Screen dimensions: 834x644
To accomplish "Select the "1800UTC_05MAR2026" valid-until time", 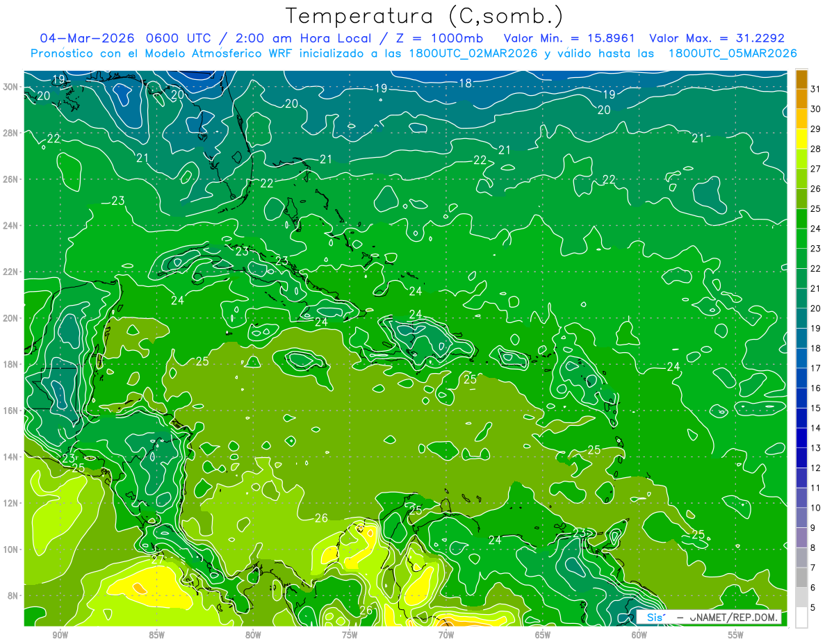I will pos(733,53).
